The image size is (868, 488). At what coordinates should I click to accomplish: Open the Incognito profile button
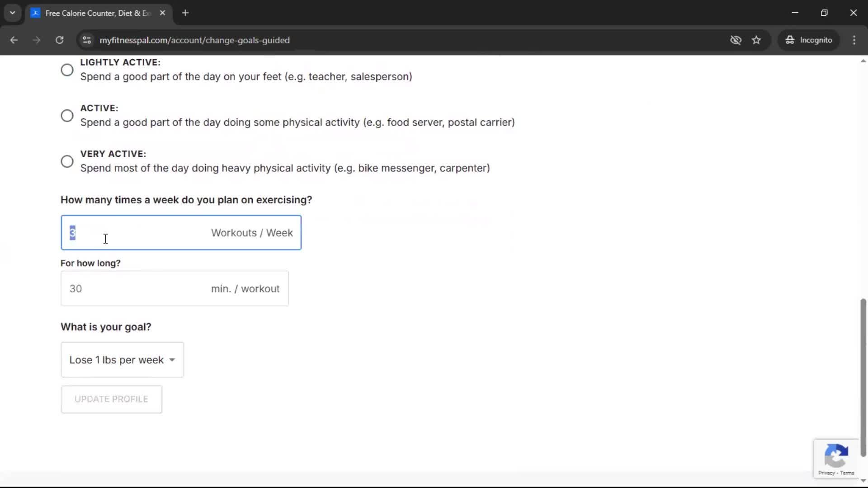point(808,40)
